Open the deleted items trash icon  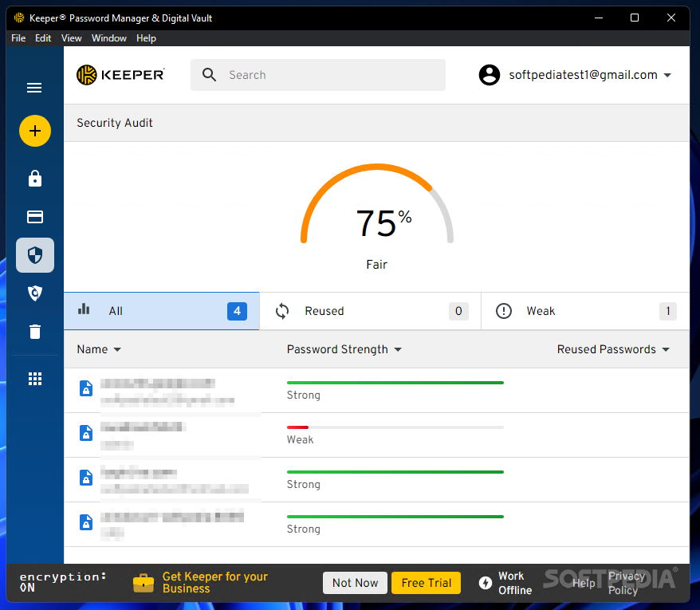pyautogui.click(x=35, y=332)
